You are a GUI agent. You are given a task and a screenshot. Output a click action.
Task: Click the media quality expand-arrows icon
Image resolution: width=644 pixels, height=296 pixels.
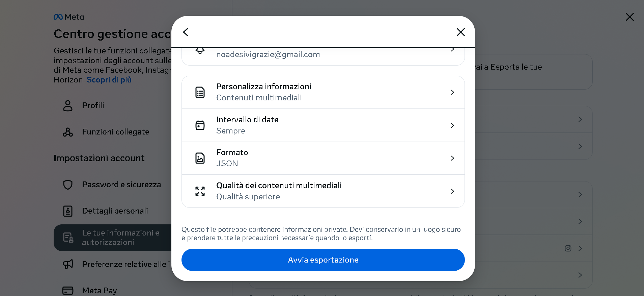tap(200, 191)
